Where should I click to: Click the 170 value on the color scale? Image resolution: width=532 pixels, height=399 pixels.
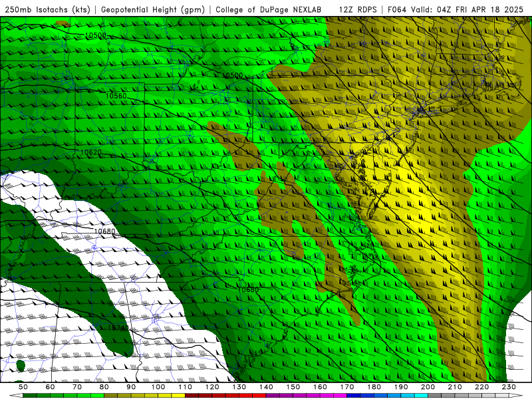pos(347,387)
